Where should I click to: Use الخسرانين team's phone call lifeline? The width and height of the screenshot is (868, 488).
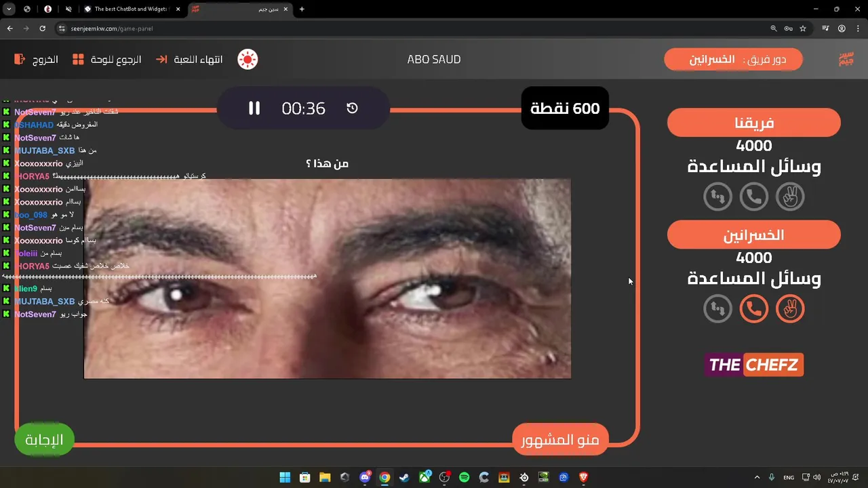tap(753, 309)
